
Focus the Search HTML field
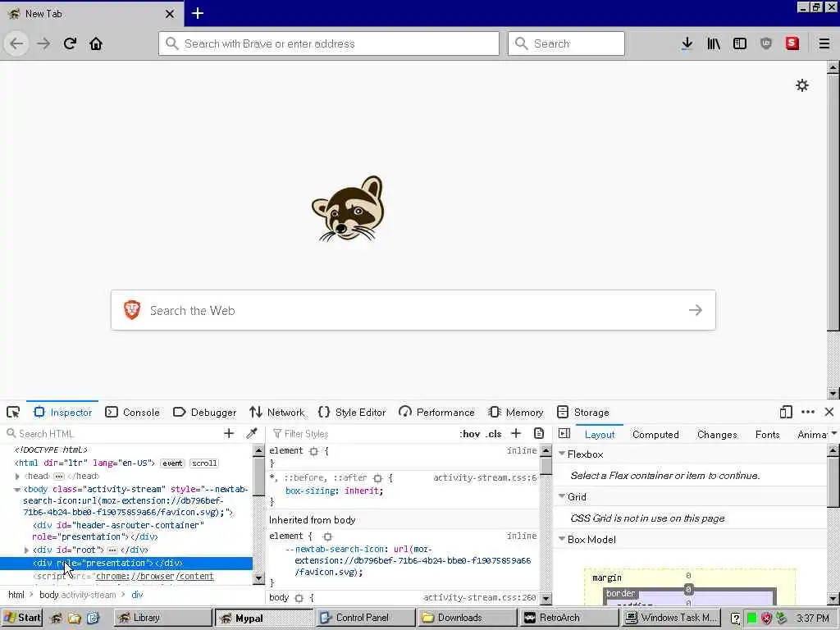pyautogui.click(x=112, y=433)
